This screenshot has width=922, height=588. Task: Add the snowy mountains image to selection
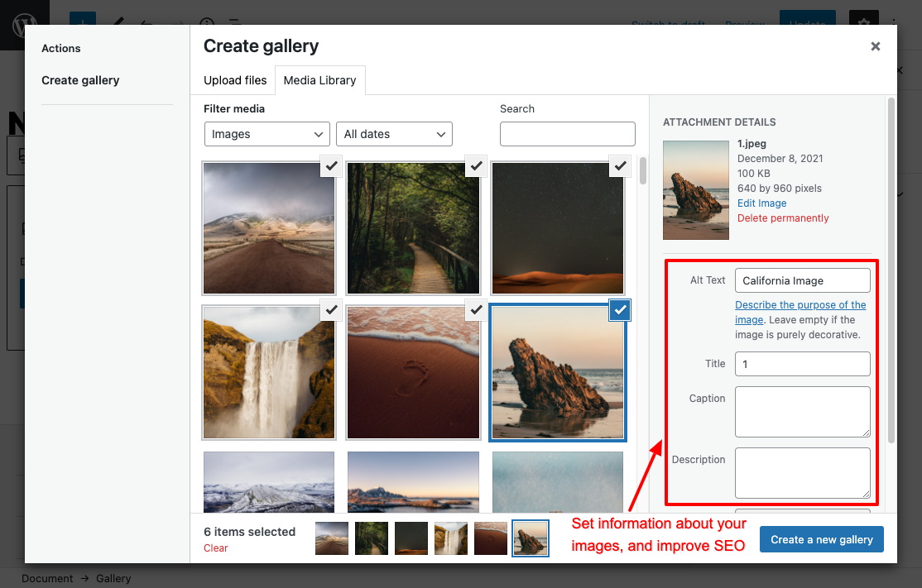269,482
